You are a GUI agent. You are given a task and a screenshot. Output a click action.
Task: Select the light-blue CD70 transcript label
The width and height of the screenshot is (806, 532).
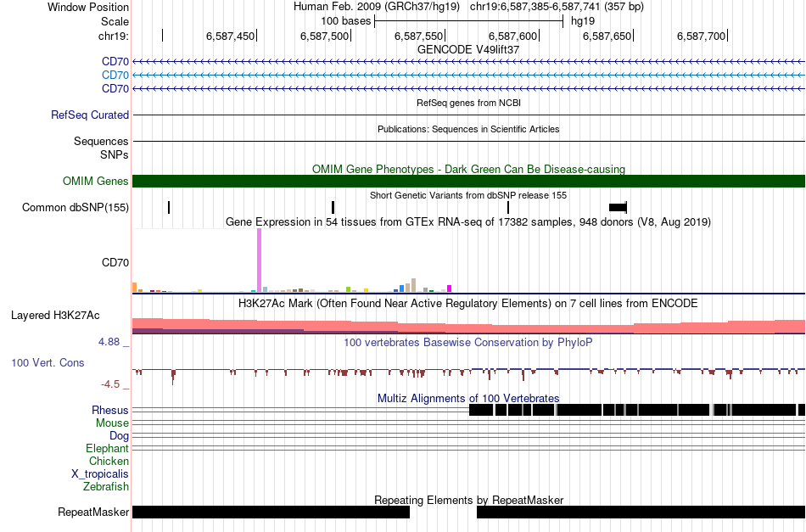coord(115,75)
